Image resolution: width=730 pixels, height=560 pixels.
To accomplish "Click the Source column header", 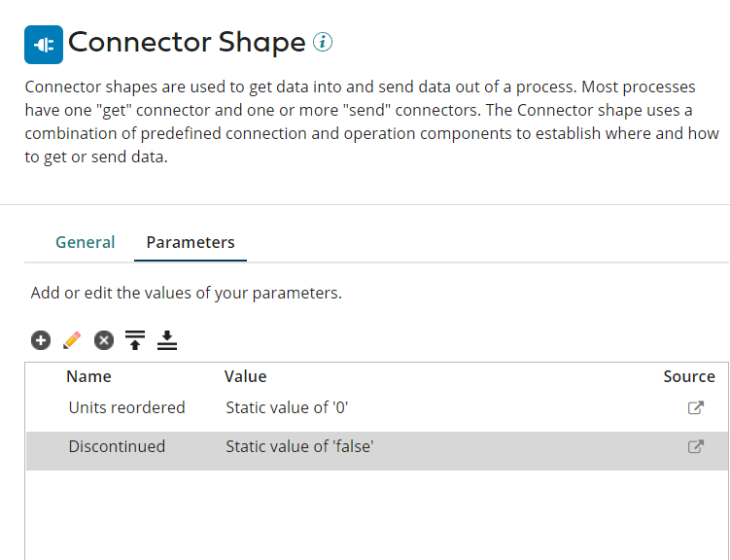I will pyautogui.click(x=689, y=376).
